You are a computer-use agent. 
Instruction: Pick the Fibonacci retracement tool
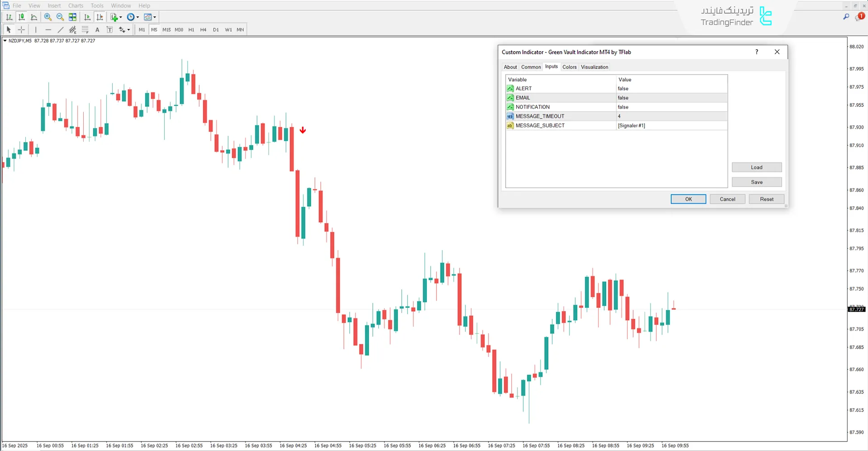[x=85, y=30]
